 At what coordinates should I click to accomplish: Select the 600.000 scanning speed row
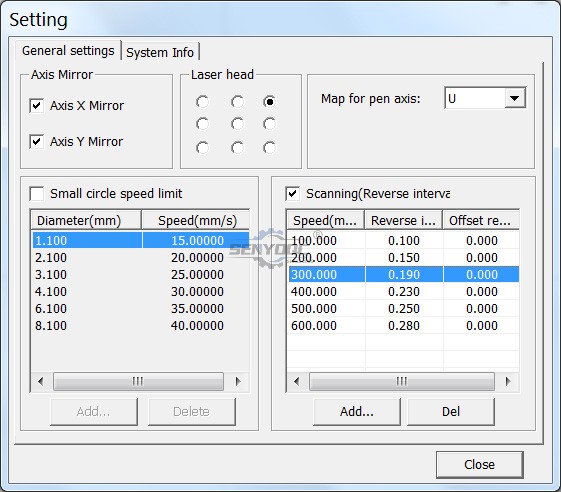403,326
